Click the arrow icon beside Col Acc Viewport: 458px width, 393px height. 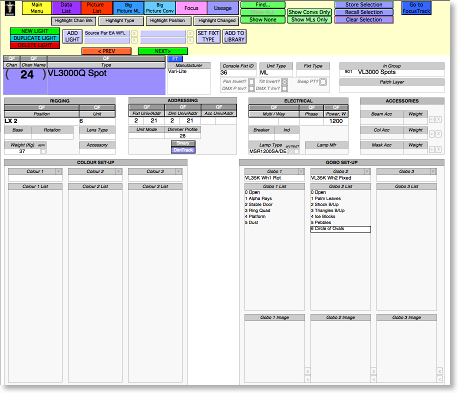(x=432, y=134)
